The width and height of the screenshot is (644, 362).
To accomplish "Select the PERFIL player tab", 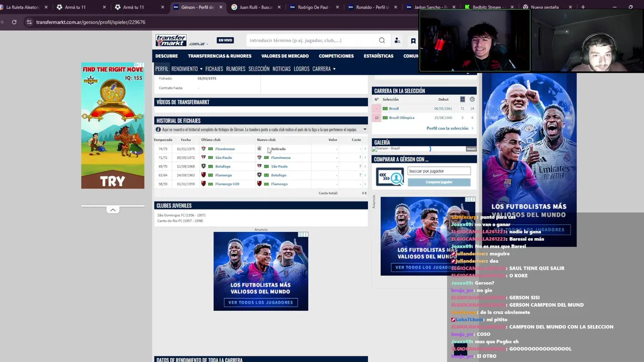I will click(162, 69).
